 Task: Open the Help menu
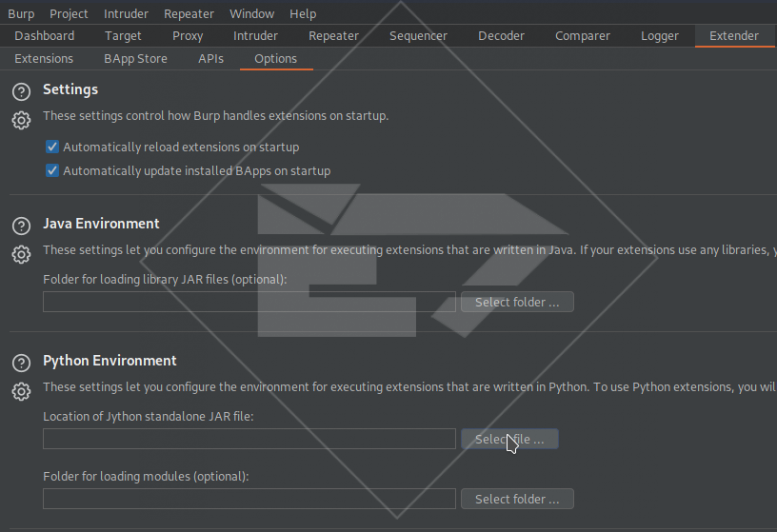point(303,14)
